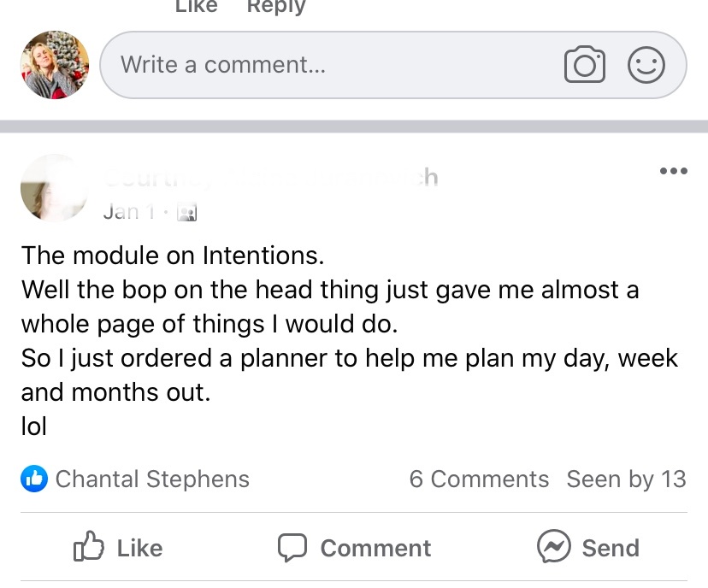Show who is in 'Seen by 13'

point(626,479)
